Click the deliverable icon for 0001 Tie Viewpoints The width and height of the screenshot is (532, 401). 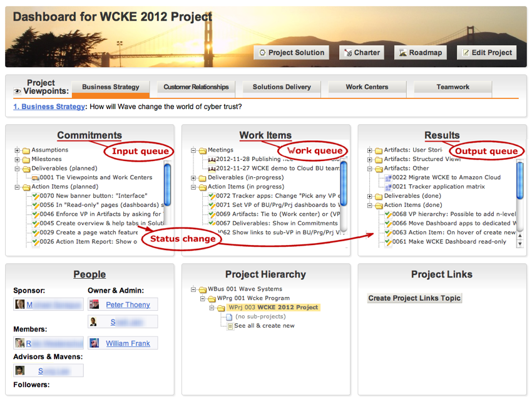(x=36, y=178)
